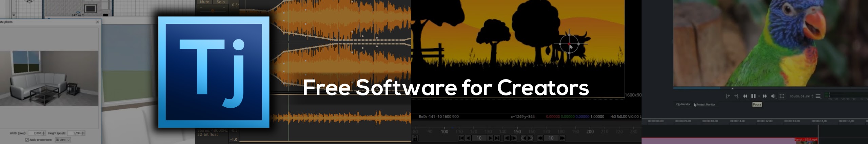The width and height of the screenshot is (868, 144).
Task: Click the crosshair tracker on the cow
Action: coord(569,44)
